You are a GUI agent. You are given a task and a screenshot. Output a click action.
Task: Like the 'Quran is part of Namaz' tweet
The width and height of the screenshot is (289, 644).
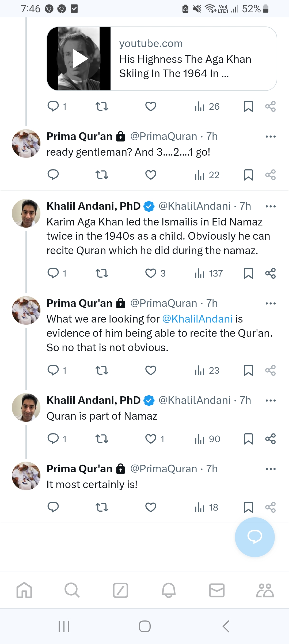pos(151,439)
